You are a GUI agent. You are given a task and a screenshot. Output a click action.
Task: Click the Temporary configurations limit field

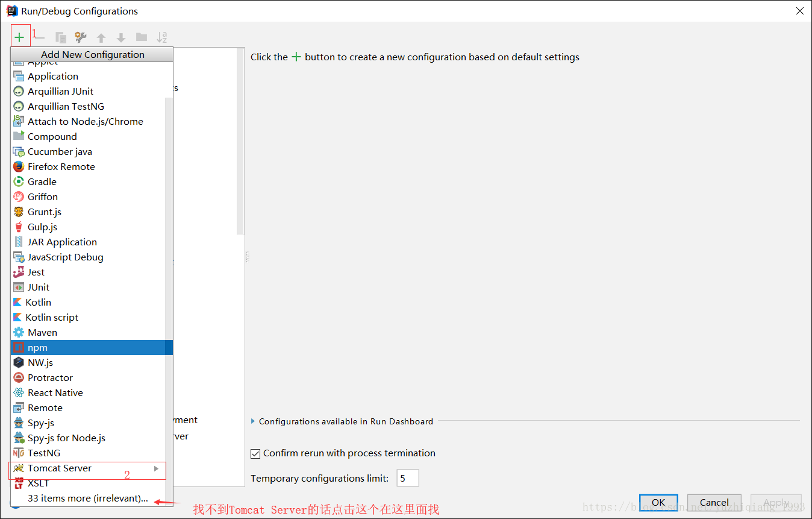[408, 478]
